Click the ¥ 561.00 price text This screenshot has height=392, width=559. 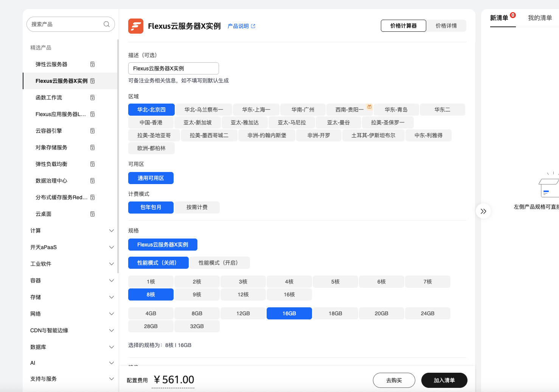(174, 380)
